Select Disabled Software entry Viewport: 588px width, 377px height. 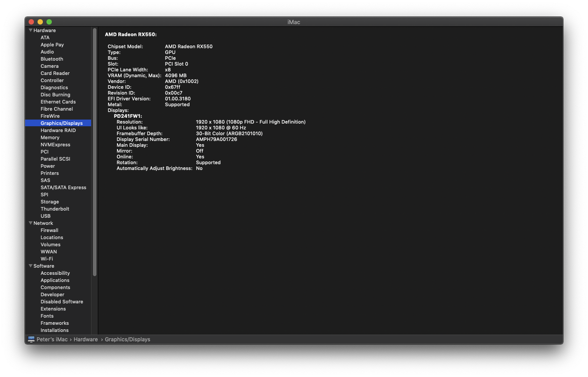(x=62, y=302)
